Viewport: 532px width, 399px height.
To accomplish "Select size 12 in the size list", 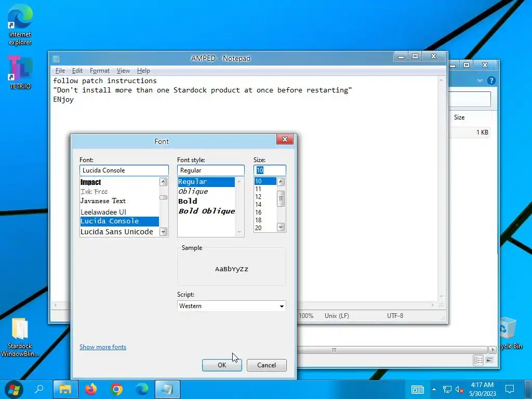I will (x=265, y=197).
